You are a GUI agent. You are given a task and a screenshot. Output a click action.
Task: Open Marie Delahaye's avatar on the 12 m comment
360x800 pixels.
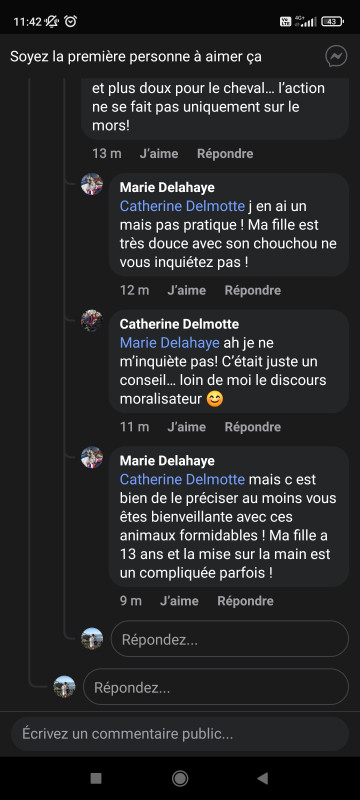coord(92,184)
